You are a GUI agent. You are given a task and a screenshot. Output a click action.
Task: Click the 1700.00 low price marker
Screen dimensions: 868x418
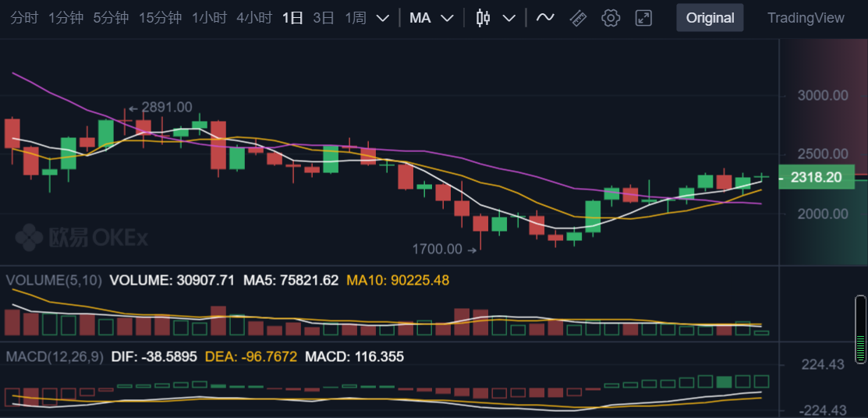(x=444, y=250)
